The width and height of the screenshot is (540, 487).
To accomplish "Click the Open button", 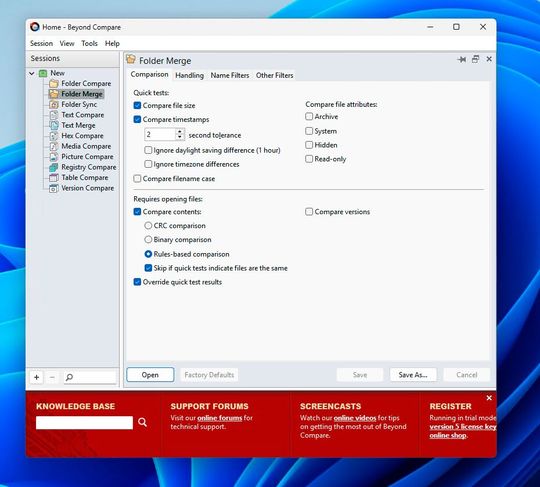I will tap(150, 375).
